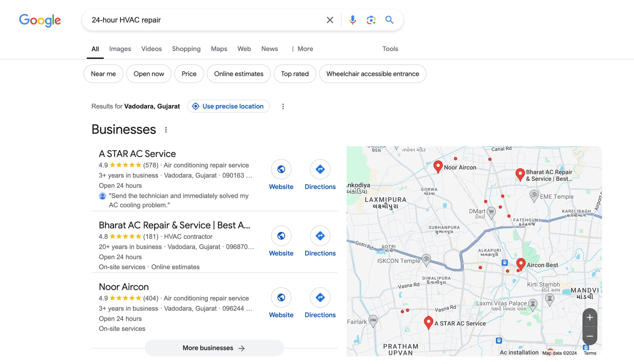634x364 pixels.
Task: Click the Website text under Noor Aircon
Action: (281, 315)
